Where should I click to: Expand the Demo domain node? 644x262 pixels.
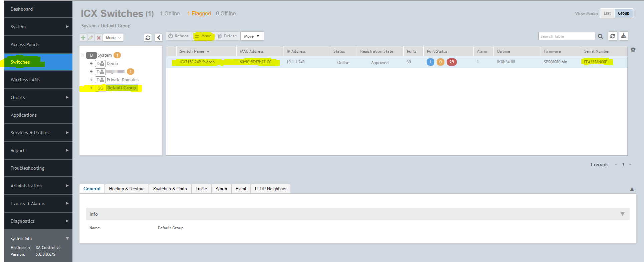coord(91,64)
